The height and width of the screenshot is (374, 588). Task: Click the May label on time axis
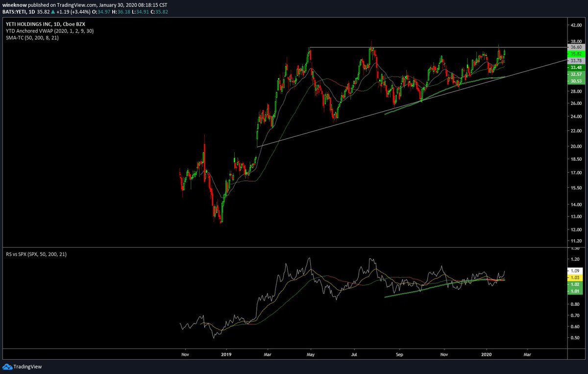point(310,353)
